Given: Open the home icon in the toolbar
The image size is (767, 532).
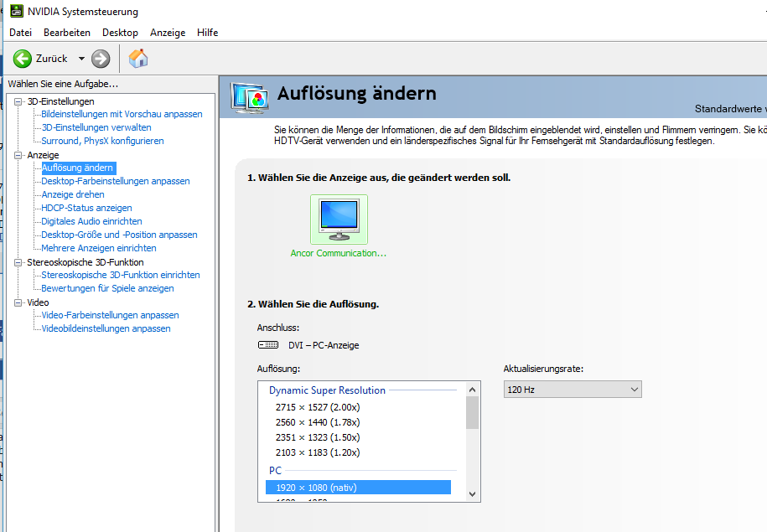Looking at the screenshot, I should click(x=138, y=58).
